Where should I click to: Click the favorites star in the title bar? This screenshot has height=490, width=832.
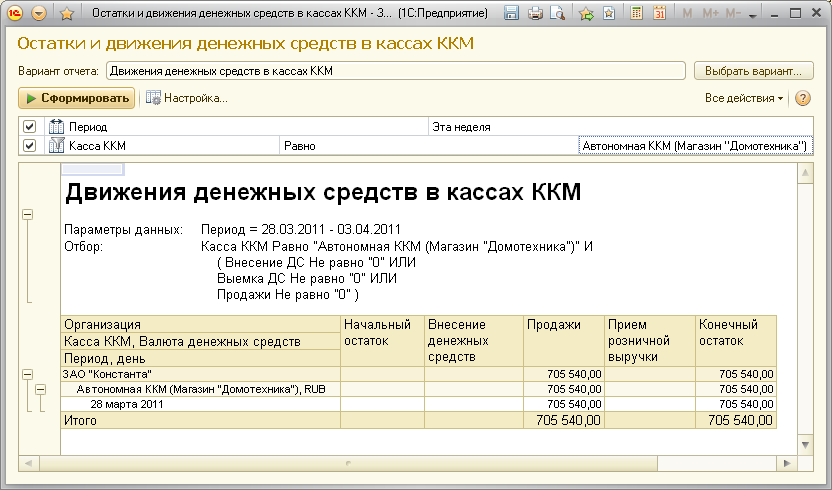(67, 13)
